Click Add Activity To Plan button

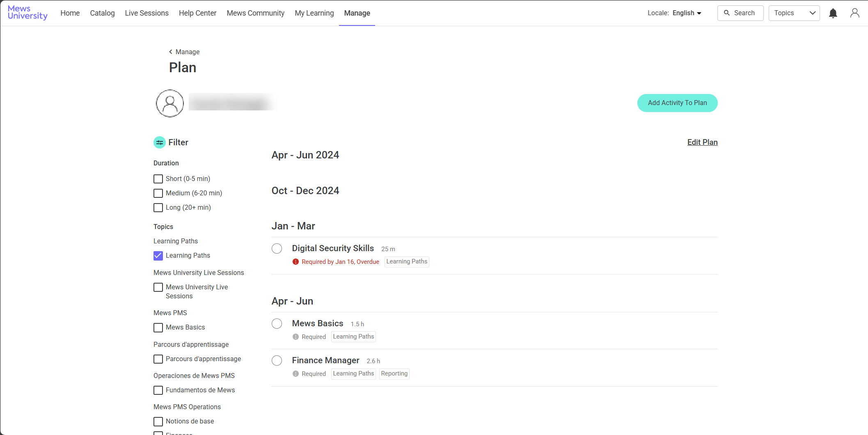point(677,103)
